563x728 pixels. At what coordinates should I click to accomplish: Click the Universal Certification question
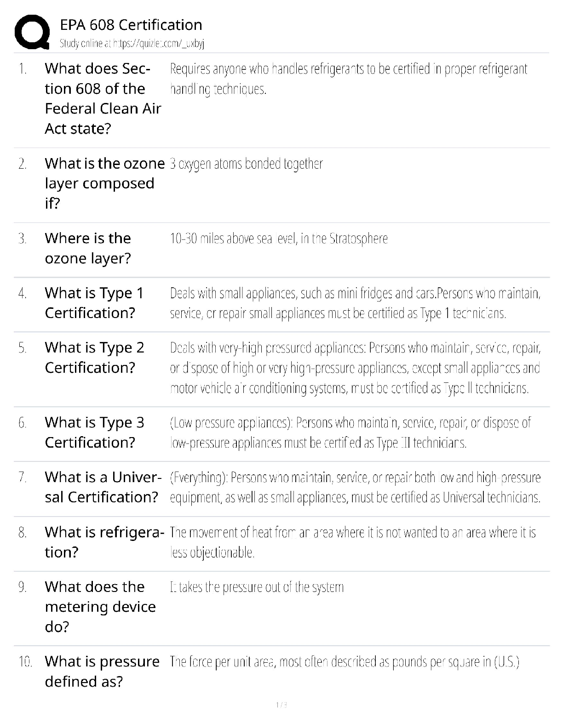tap(103, 487)
